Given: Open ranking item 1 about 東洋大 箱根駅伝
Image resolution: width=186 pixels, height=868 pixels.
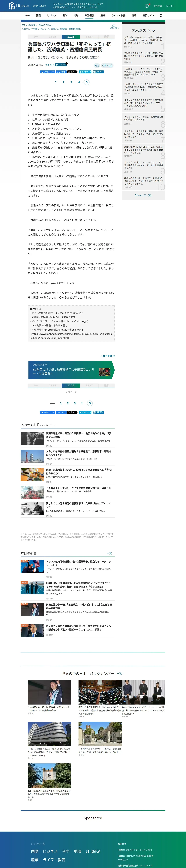Looking at the screenshot, I should (x=143, y=41).
